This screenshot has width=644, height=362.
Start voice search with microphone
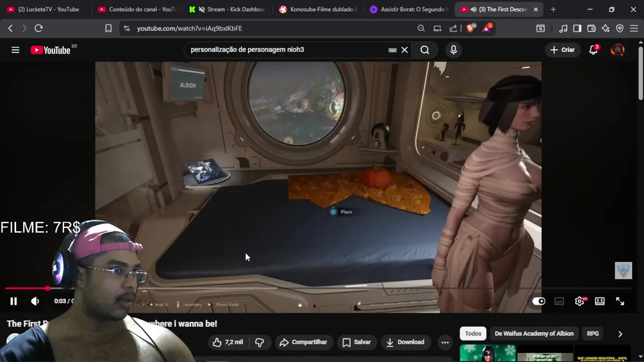pos(453,50)
